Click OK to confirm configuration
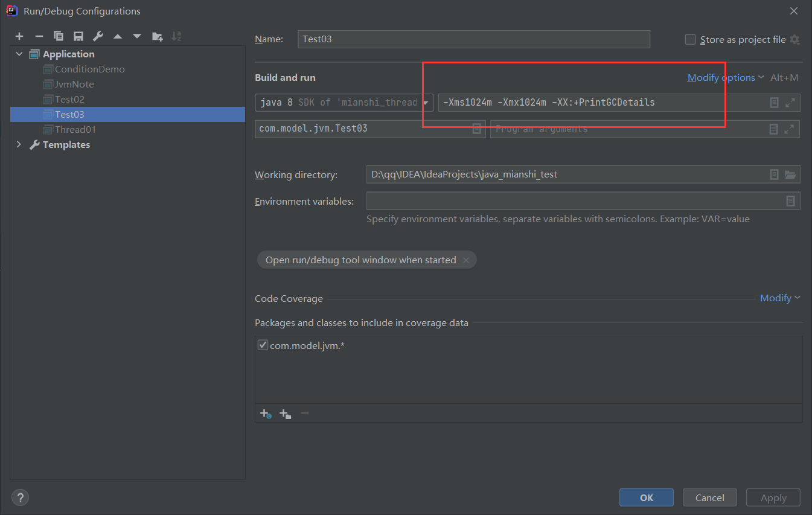Image resolution: width=812 pixels, height=515 pixels. [x=647, y=497]
